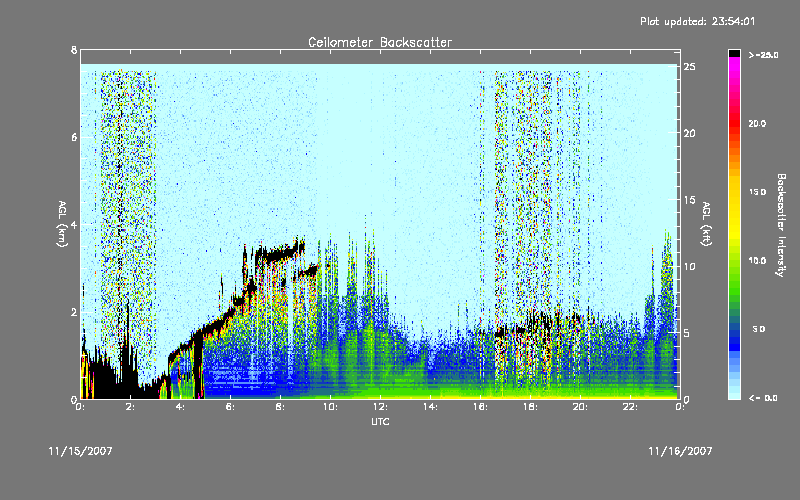Click the '4:' hour tick label on the x-axis
The height and width of the screenshot is (500, 800).
coord(180,407)
